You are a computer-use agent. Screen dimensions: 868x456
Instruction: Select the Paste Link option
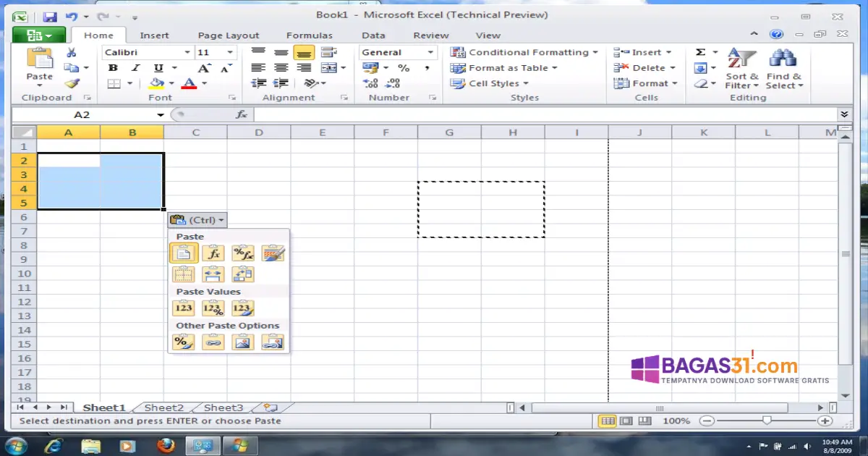(x=213, y=342)
